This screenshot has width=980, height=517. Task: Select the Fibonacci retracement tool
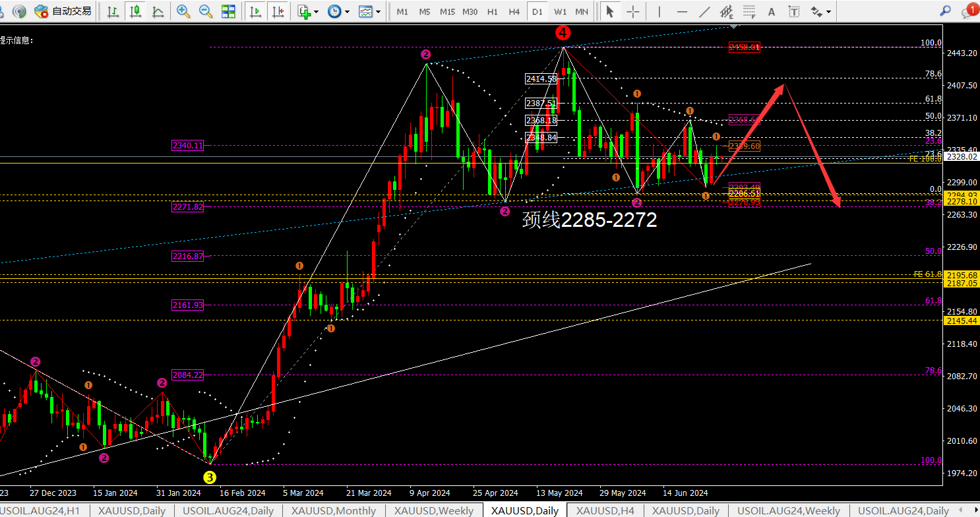(749, 11)
